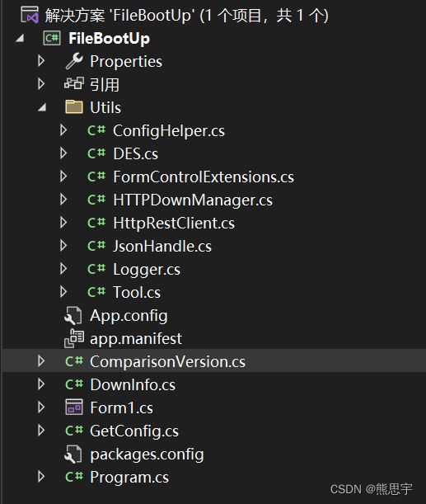Click the Utils folder icon

tap(74, 107)
